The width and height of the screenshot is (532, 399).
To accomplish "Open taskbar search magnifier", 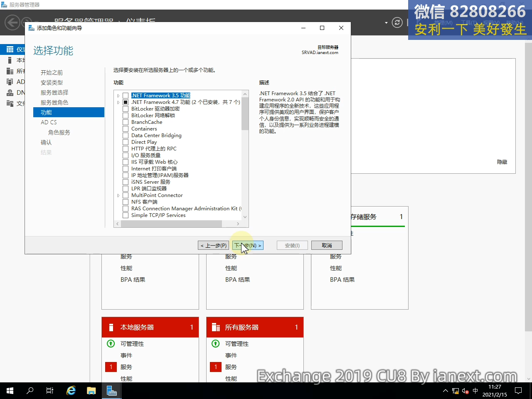I will [x=30, y=391].
